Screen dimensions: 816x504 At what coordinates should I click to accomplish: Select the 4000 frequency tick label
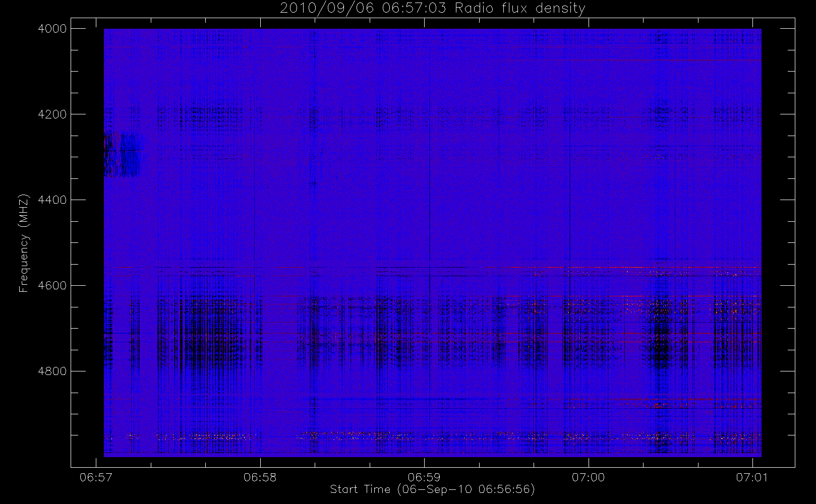(52, 29)
